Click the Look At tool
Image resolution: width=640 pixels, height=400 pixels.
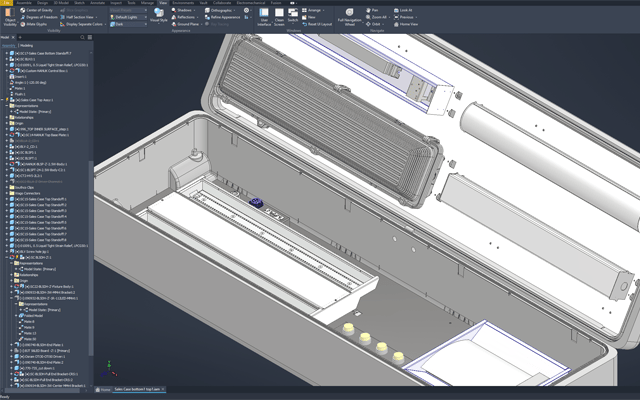click(403, 10)
